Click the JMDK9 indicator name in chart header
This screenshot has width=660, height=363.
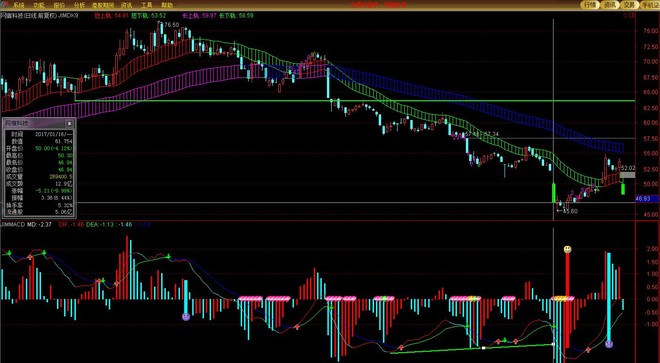point(68,16)
